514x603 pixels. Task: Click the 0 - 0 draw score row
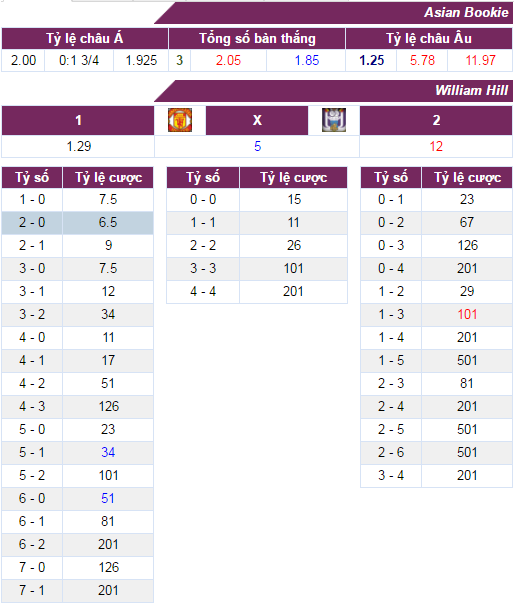pos(257,200)
